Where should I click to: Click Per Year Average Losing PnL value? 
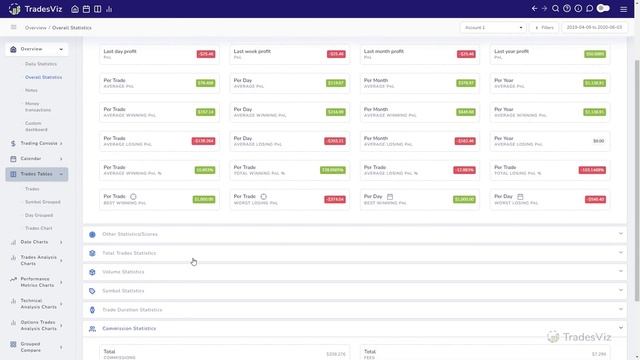click(598, 141)
